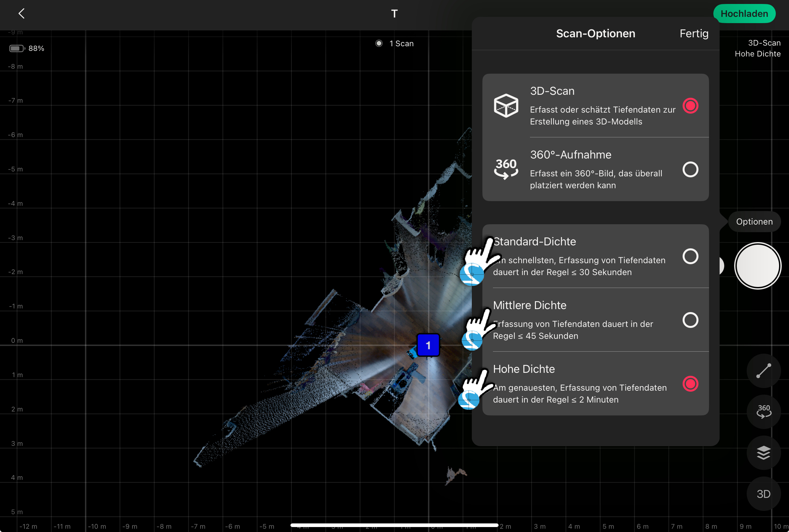
Task: Tap the Standard-Dichte title text
Action: (535, 241)
